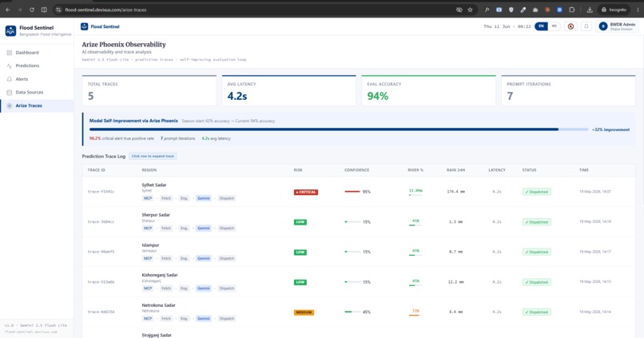
Task: Switch language to Bangla option
Action: point(554,26)
